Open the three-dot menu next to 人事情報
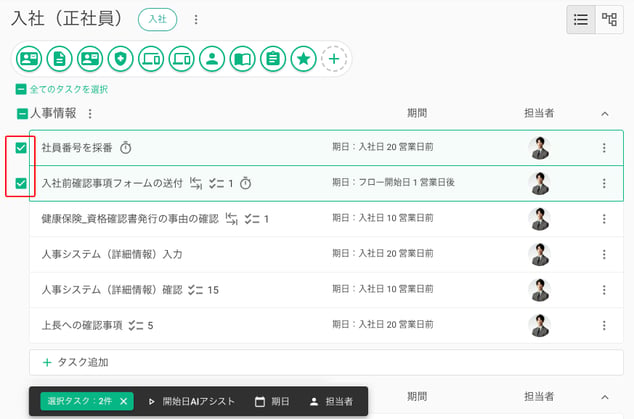Viewport: 634px width, 419px height. pyautogui.click(x=90, y=114)
